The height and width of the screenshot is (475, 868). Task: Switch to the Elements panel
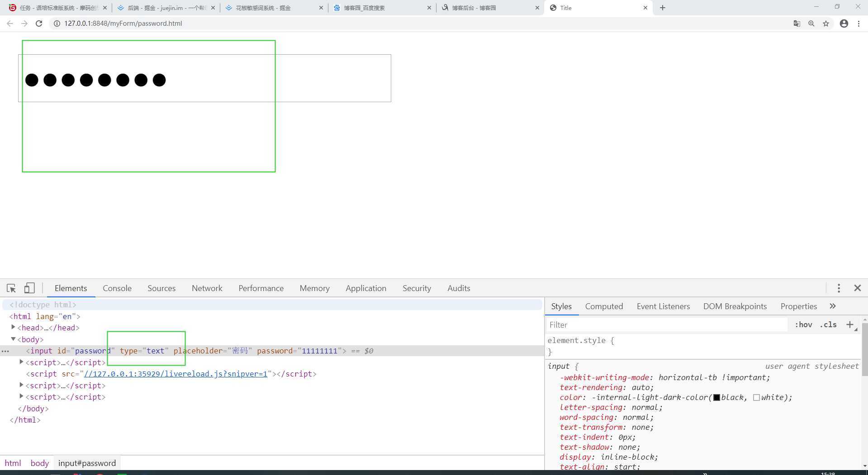pos(71,288)
